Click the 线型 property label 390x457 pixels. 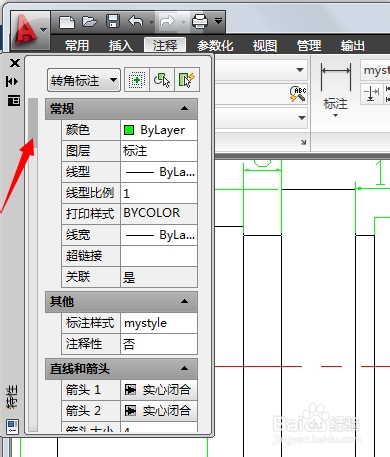click(x=78, y=172)
